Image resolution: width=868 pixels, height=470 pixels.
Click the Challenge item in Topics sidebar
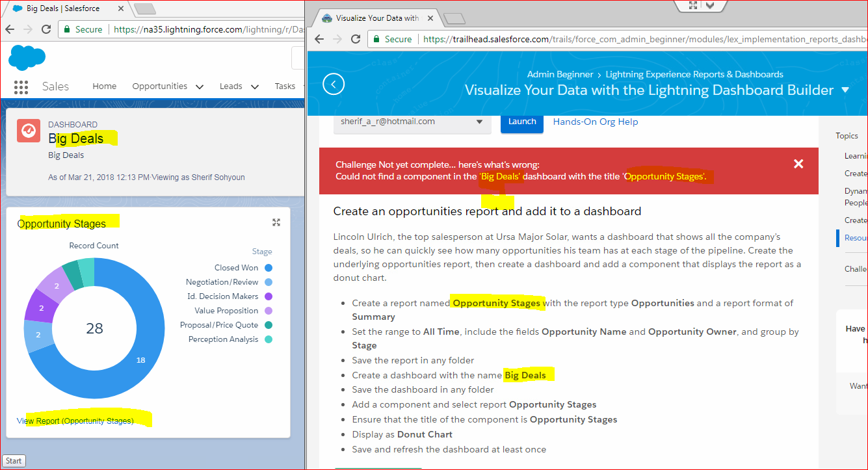click(856, 268)
